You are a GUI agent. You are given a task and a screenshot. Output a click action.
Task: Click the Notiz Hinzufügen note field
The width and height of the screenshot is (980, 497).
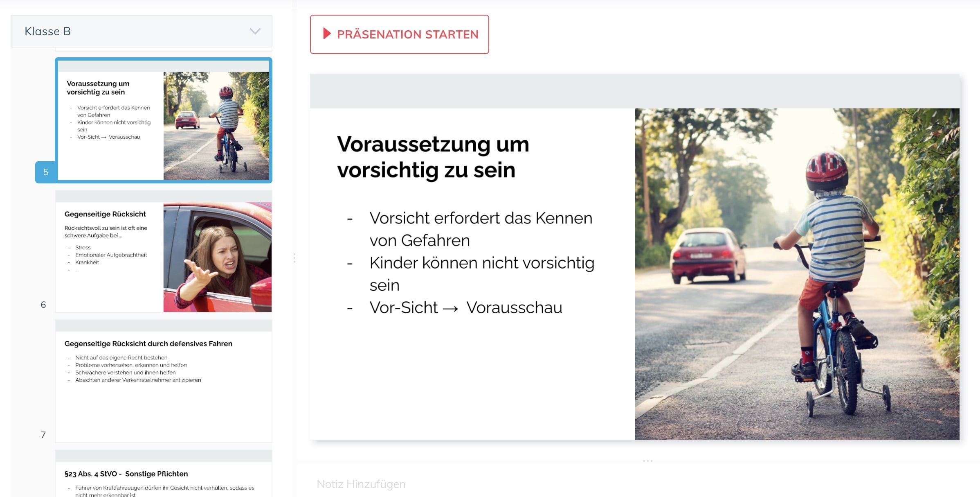coord(638,484)
